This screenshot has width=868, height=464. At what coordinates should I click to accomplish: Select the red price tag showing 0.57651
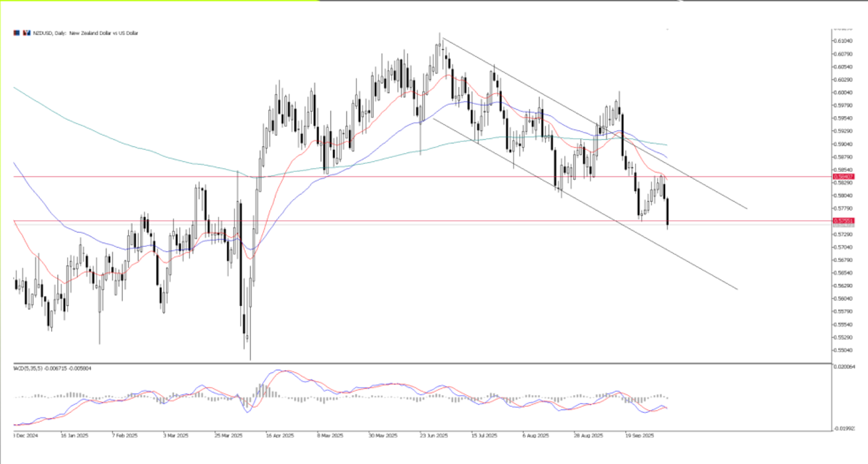[x=843, y=220]
